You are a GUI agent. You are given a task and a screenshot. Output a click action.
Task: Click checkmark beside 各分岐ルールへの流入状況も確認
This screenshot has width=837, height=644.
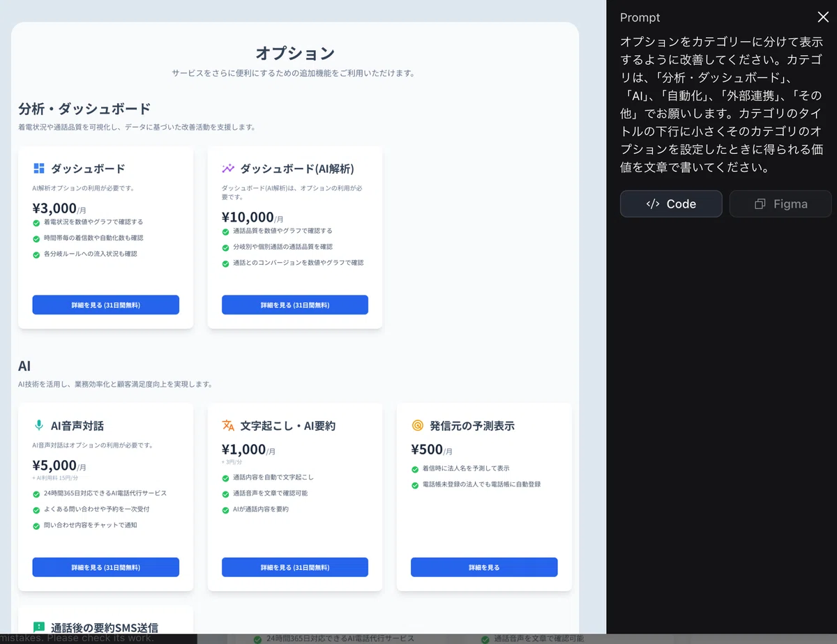coord(36,254)
